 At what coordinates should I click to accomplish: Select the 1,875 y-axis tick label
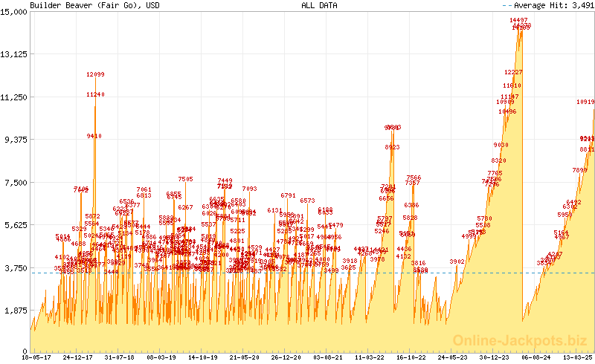[x=15, y=310]
